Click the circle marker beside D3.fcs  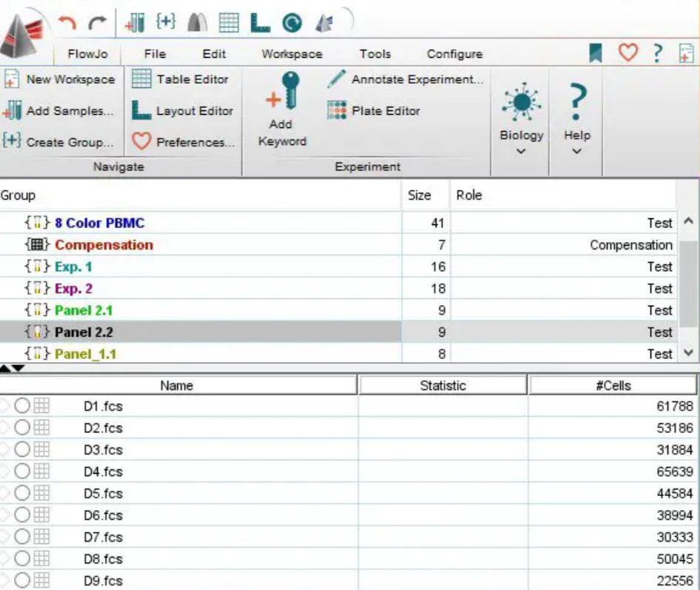(22, 449)
